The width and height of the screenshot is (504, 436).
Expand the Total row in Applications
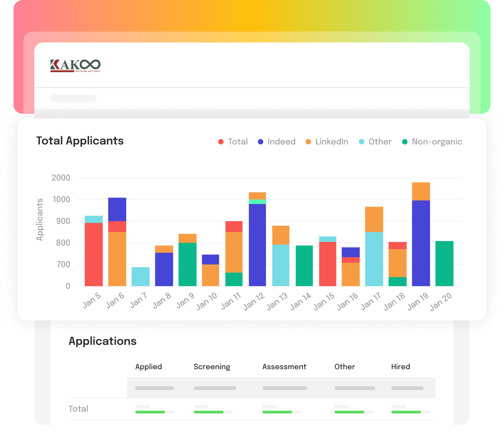[x=78, y=409]
